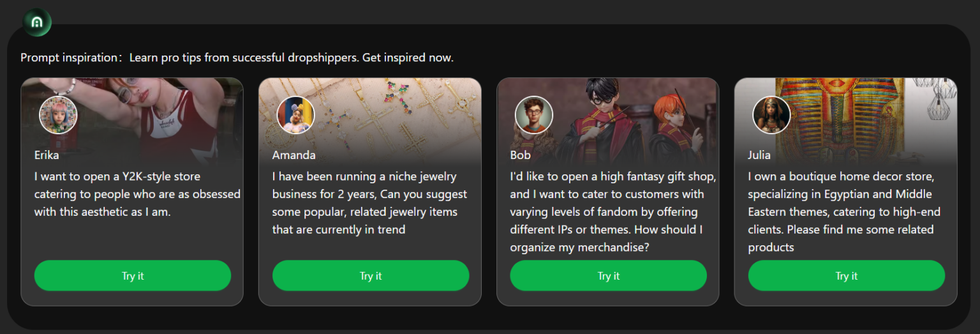Click Bob's profile avatar
The image size is (980, 334).
tap(533, 115)
